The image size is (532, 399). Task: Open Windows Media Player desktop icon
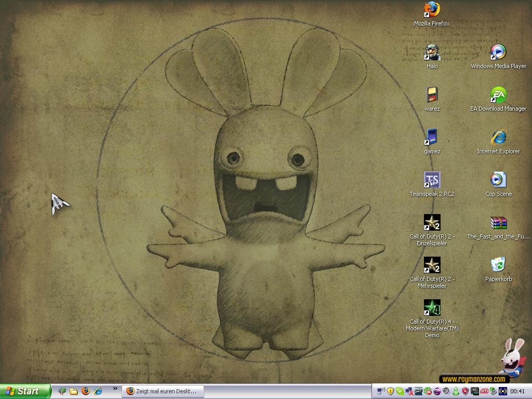click(498, 57)
